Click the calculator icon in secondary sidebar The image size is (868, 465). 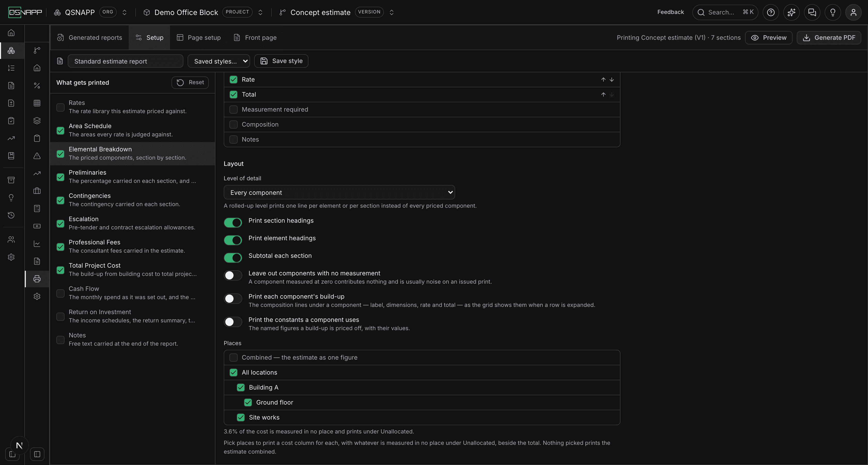click(37, 208)
